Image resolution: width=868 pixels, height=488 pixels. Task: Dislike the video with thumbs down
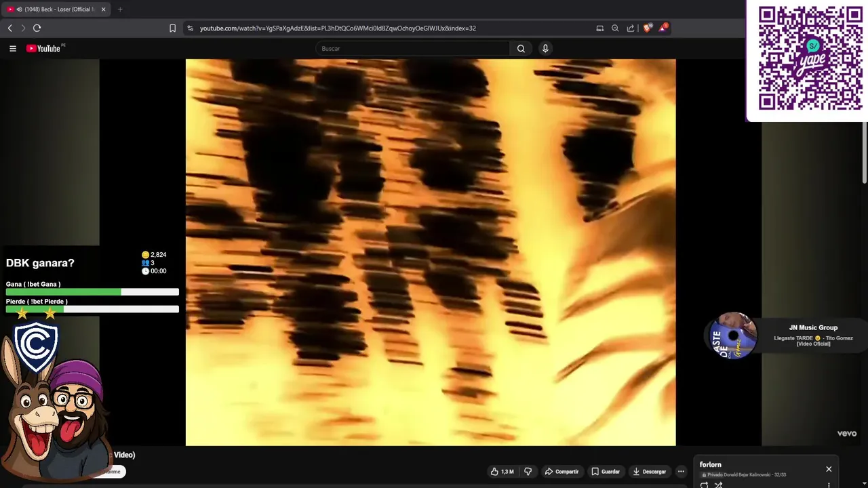528,472
